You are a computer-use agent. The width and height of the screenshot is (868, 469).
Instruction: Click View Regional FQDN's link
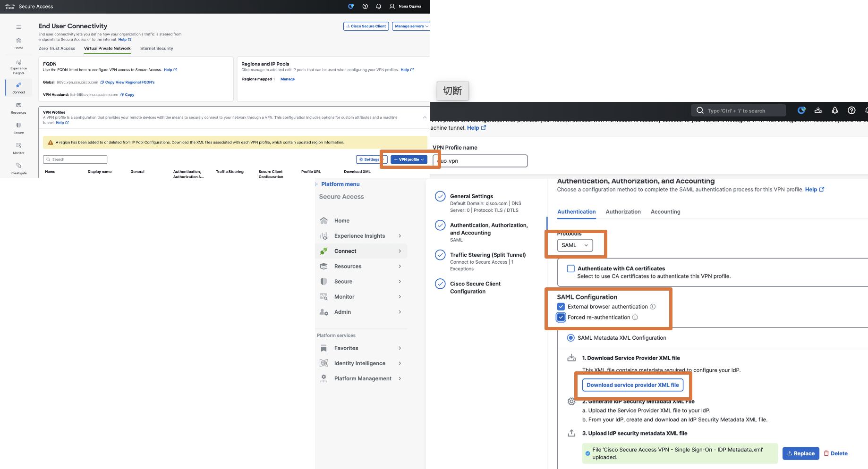tap(135, 82)
